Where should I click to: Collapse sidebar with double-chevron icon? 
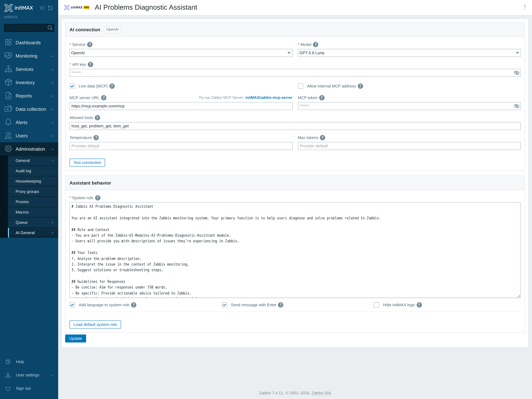[x=42, y=8]
